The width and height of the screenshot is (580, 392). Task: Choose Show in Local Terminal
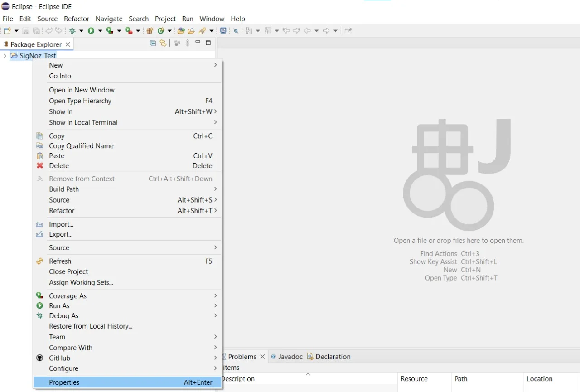click(128, 122)
